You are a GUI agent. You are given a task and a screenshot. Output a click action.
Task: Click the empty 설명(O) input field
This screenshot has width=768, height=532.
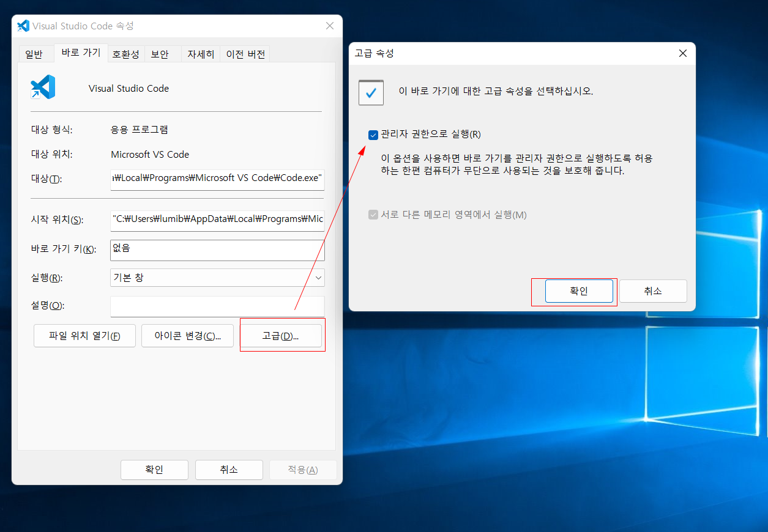217,306
